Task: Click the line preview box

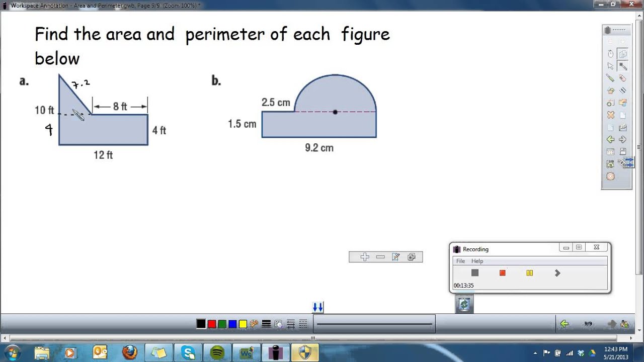Action: pos(374,324)
